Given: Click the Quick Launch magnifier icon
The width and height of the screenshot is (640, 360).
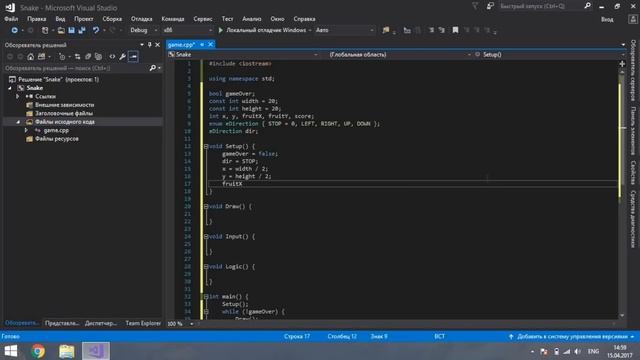Looking at the screenshot, I should coord(587,6).
